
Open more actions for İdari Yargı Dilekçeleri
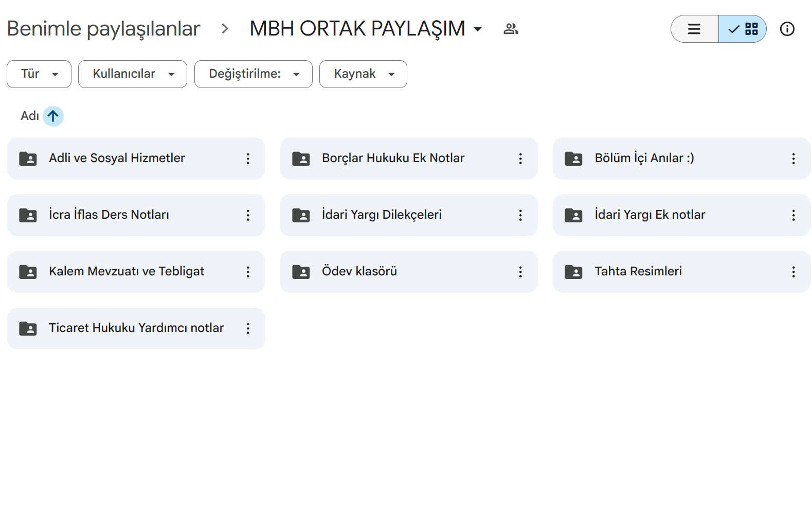[520, 215]
